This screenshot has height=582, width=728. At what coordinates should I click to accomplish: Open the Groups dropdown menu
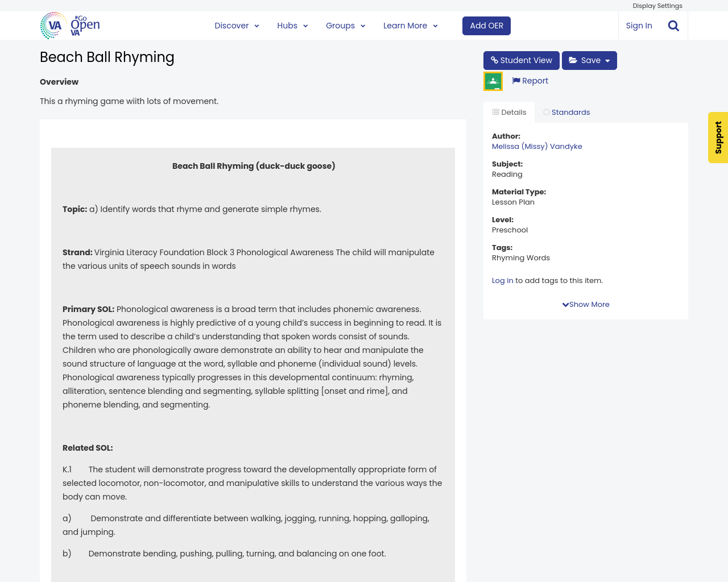(345, 26)
